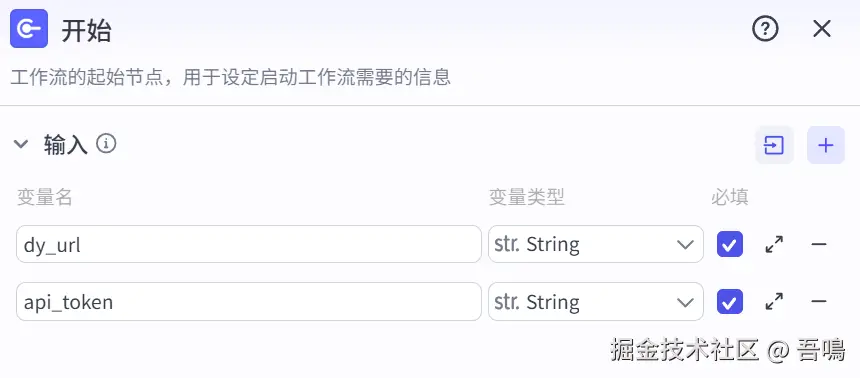Expand the api_token row details icon
The image size is (860, 378).
774,302
